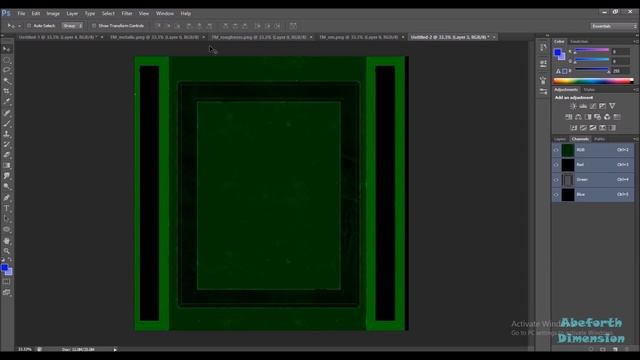Image resolution: width=640 pixels, height=360 pixels.
Task: Add a Levels adjustment
Action: pos(583,106)
